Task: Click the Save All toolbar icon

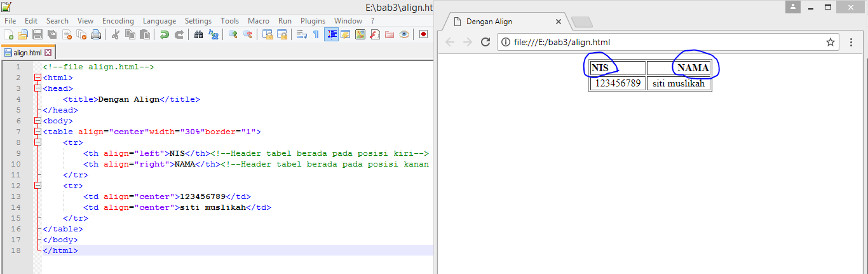Action: point(52,34)
